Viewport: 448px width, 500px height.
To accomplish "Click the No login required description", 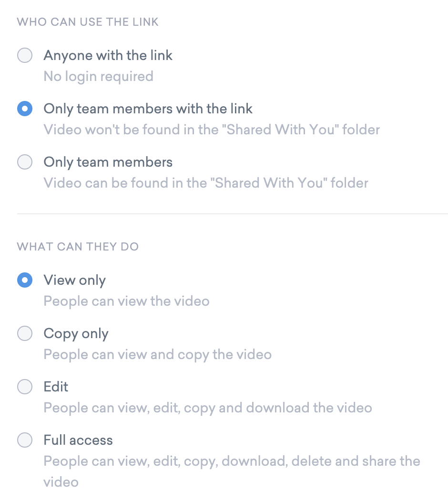I will point(98,76).
